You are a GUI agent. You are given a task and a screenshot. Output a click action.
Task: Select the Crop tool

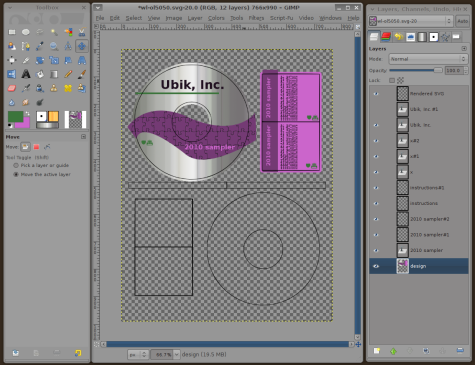pos(26,60)
